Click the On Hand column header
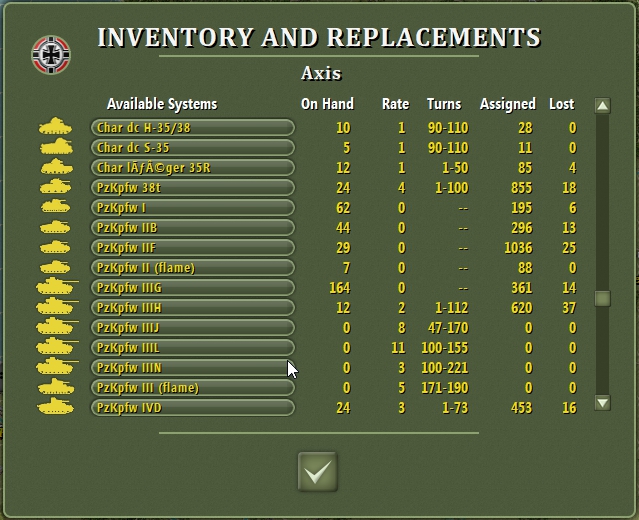This screenshot has height=520, width=639. 327,104
